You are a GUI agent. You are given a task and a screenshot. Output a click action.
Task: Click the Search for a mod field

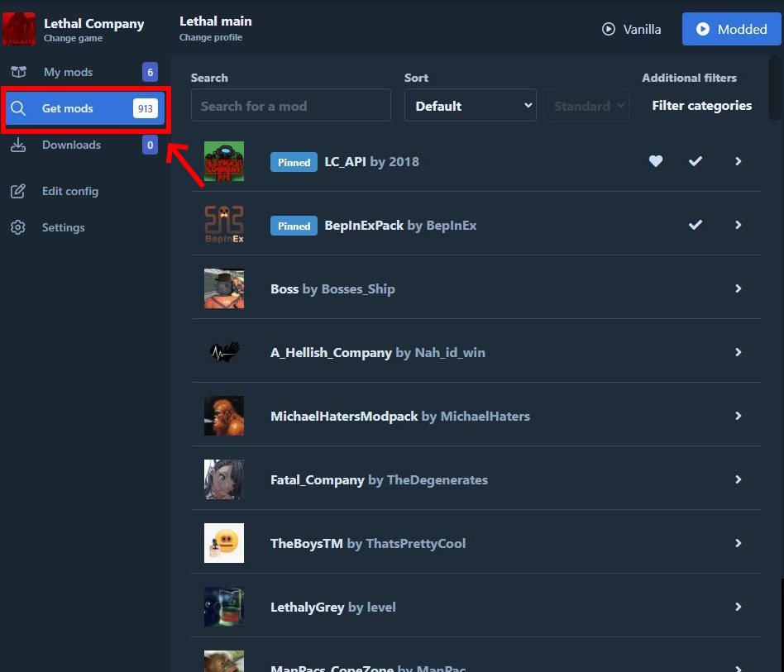pyautogui.click(x=290, y=106)
